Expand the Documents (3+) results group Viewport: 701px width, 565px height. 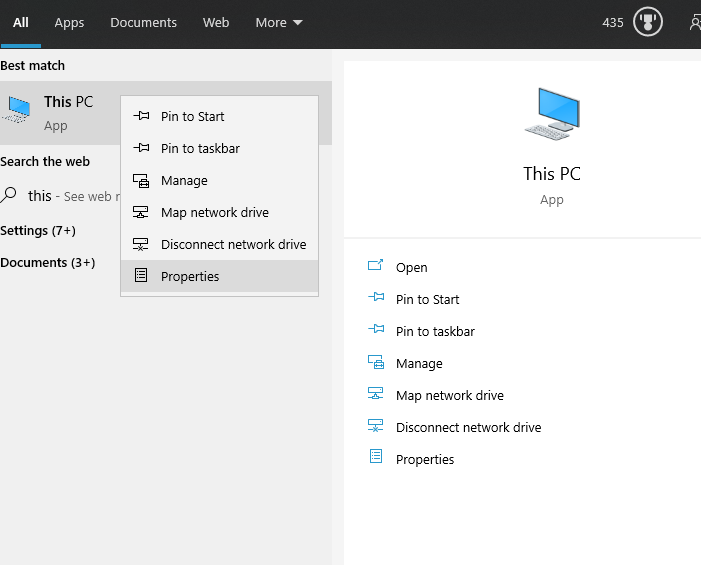pyautogui.click(x=48, y=262)
